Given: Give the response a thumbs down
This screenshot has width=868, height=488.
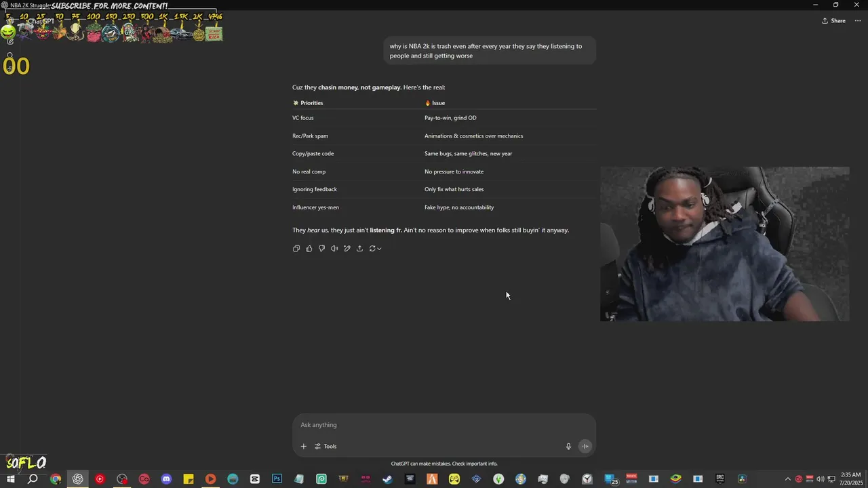Looking at the screenshot, I should tap(321, 249).
